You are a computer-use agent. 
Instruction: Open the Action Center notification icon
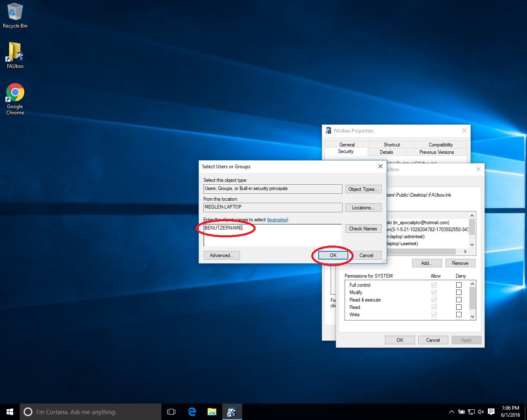point(491,411)
